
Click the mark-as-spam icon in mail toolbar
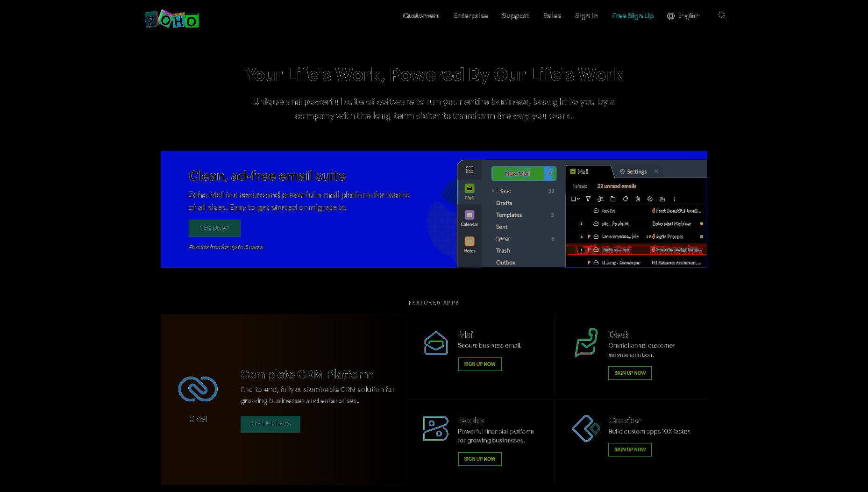tap(650, 199)
